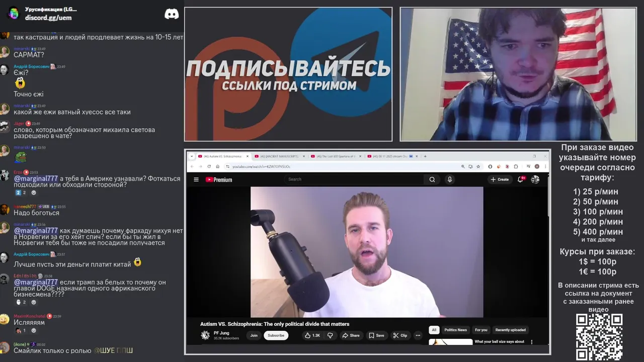This screenshot has height=362, width=644.
Task: Open YouTube notifications bell
Action: [x=521, y=179]
